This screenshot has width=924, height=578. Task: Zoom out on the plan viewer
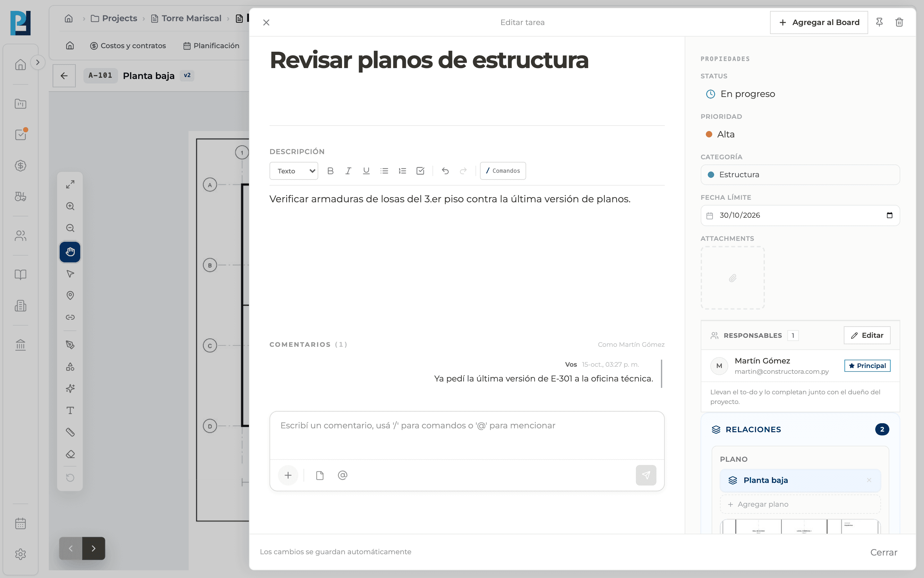click(70, 228)
